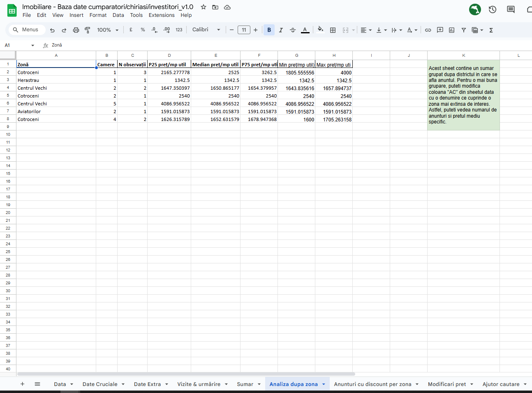Image resolution: width=532 pixels, height=393 pixels.
Task: Toggle italic formatting button
Action: click(x=281, y=30)
